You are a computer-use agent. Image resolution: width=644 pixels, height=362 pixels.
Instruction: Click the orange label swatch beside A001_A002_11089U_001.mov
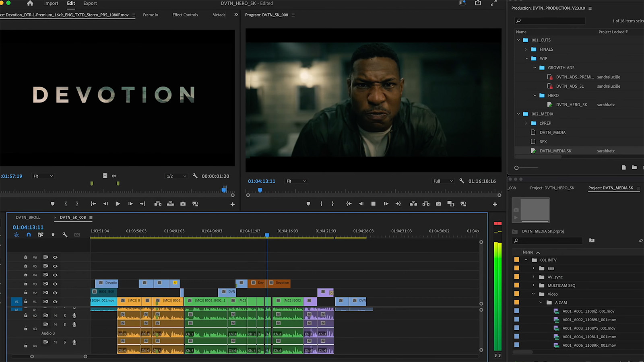[x=517, y=319]
